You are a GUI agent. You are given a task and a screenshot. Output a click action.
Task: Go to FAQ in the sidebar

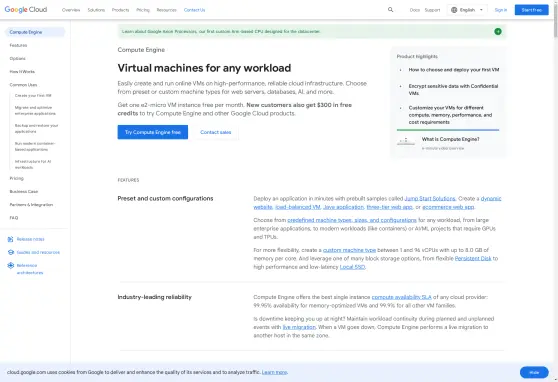coord(14,218)
